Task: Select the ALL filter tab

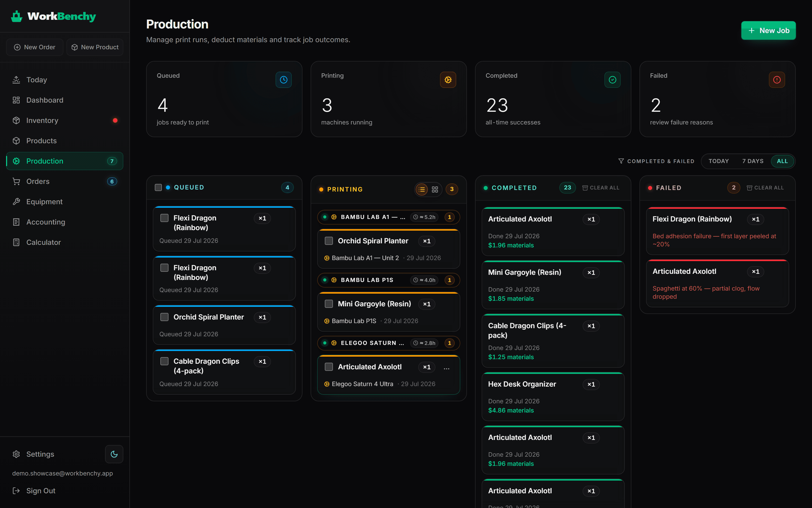Action: [x=782, y=161]
